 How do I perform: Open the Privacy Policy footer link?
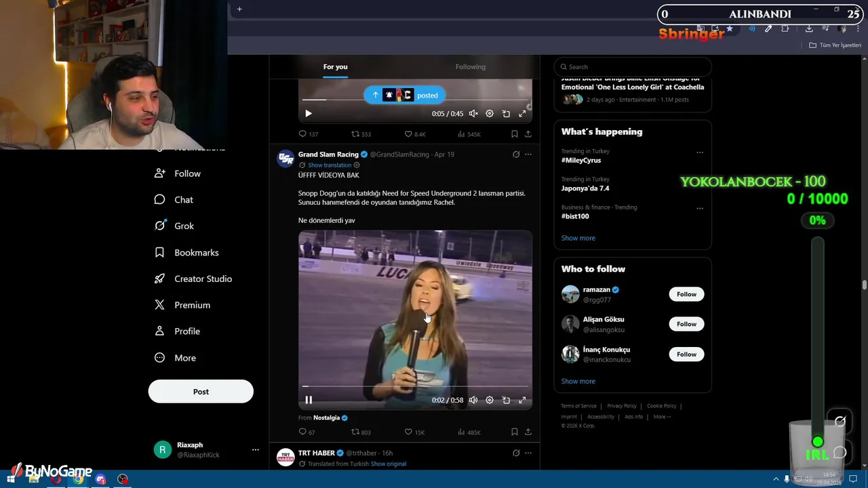(622, 406)
